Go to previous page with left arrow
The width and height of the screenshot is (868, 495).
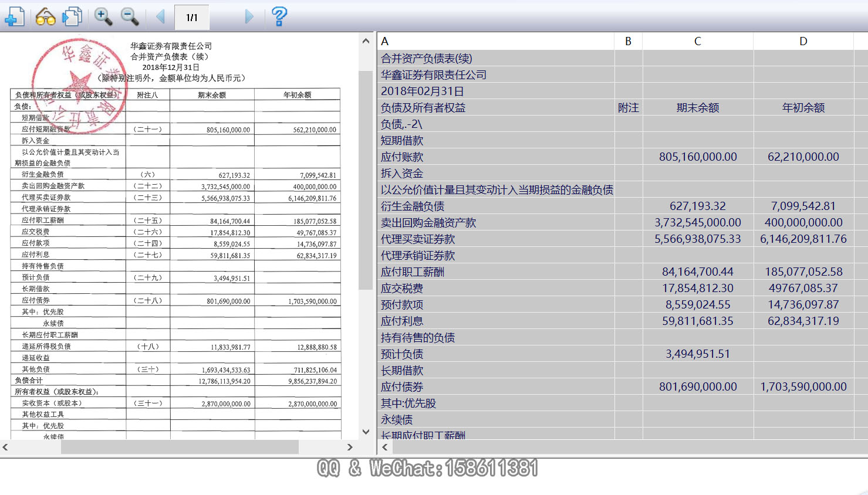[160, 16]
